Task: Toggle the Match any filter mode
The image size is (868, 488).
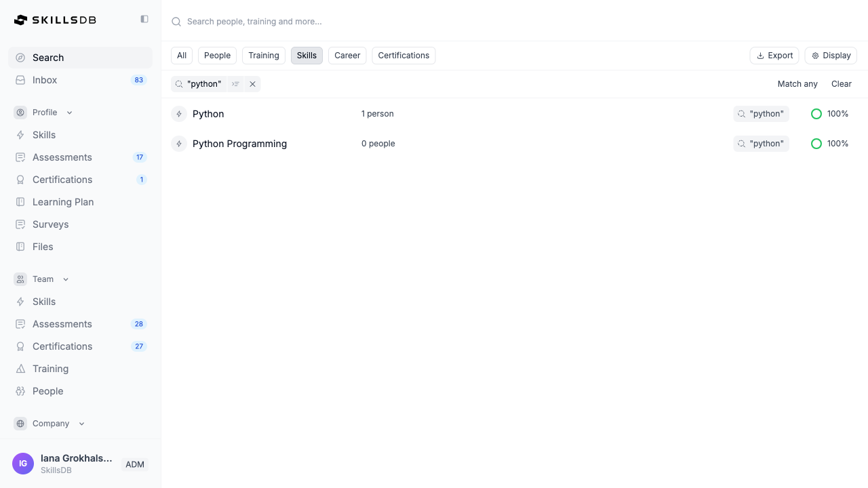Action: coord(797,84)
